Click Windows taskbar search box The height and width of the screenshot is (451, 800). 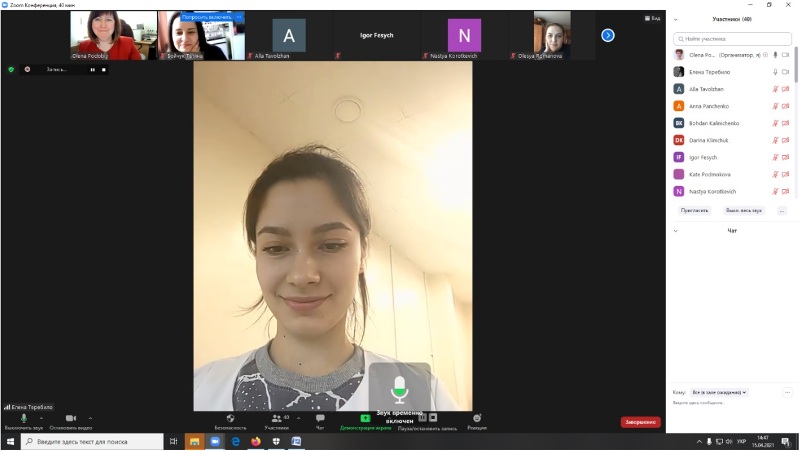click(92, 442)
